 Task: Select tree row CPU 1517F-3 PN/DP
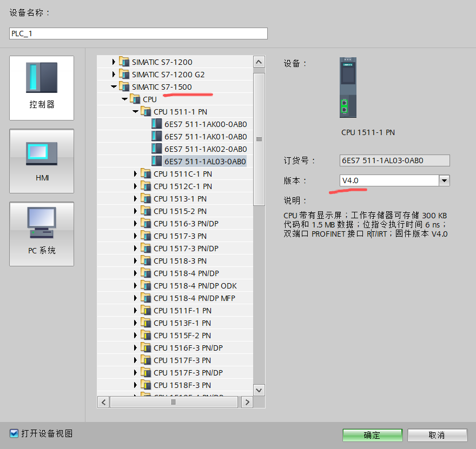[175, 373]
